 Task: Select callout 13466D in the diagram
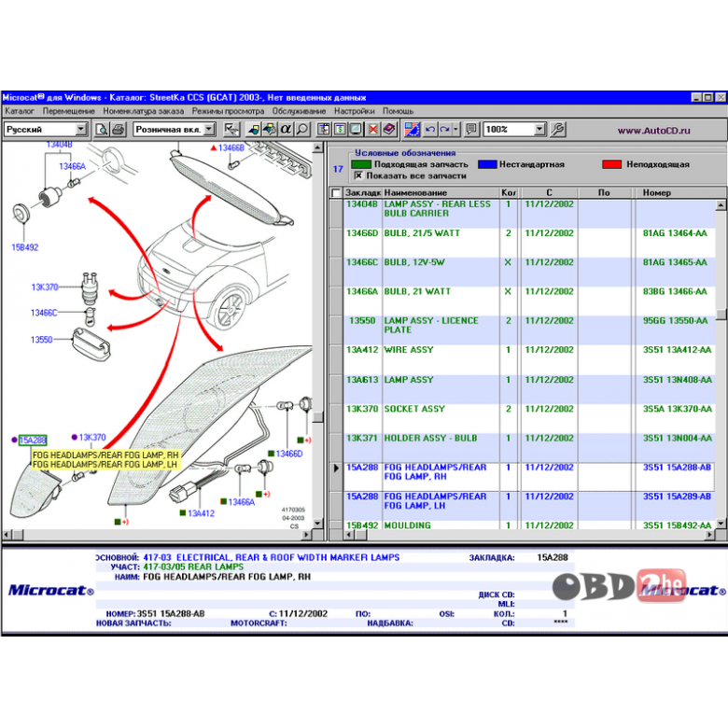pos(288,454)
